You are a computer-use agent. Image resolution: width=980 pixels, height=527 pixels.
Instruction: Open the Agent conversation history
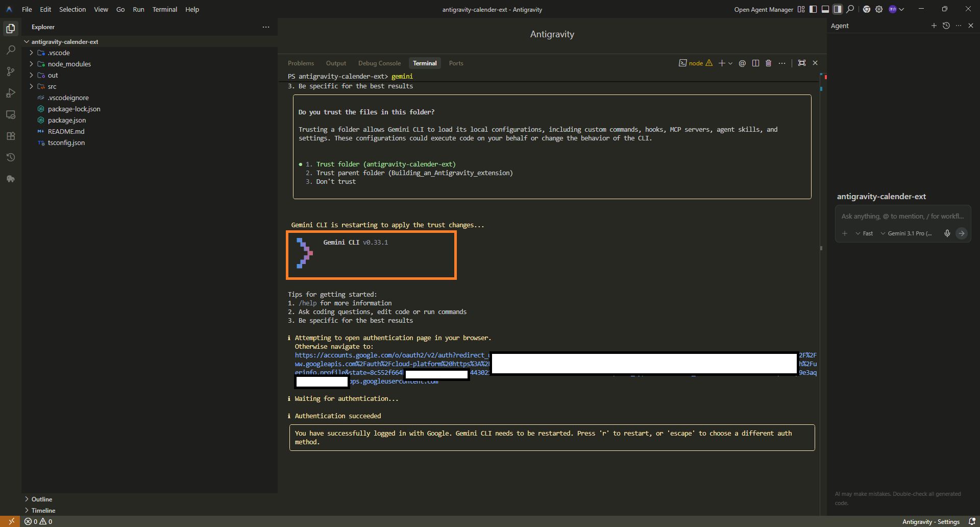(x=946, y=26)
